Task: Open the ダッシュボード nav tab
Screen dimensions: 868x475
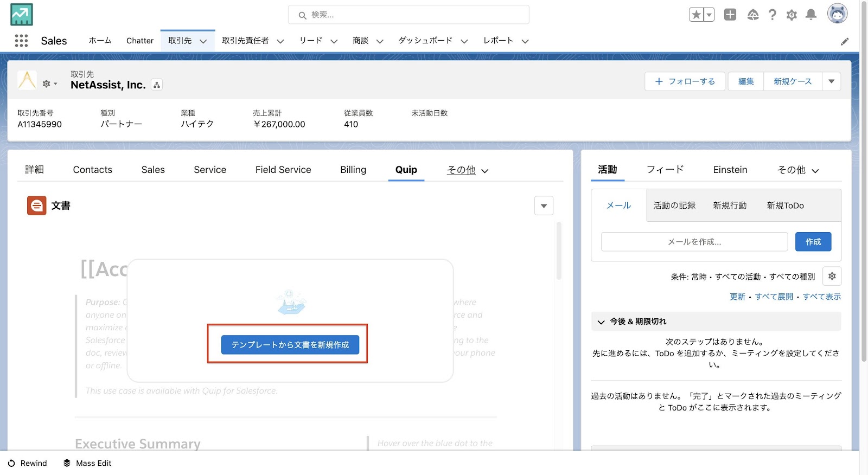Action: tap(425, 41)
